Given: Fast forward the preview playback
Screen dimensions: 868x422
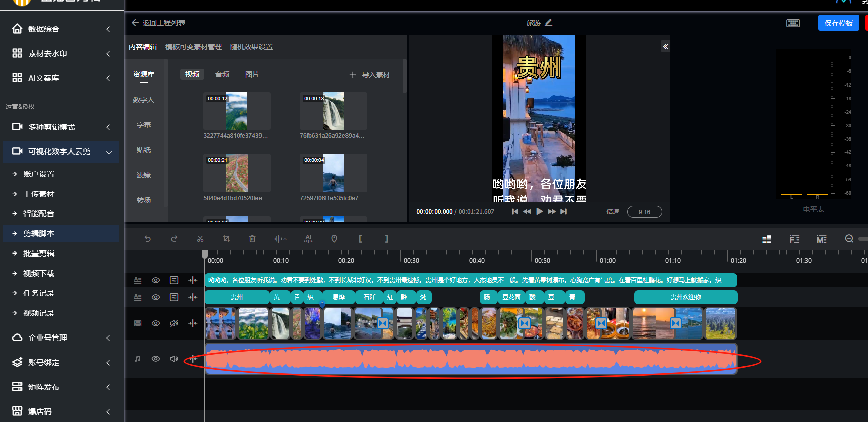Looking at the screenshot, I should click(552, 211).
